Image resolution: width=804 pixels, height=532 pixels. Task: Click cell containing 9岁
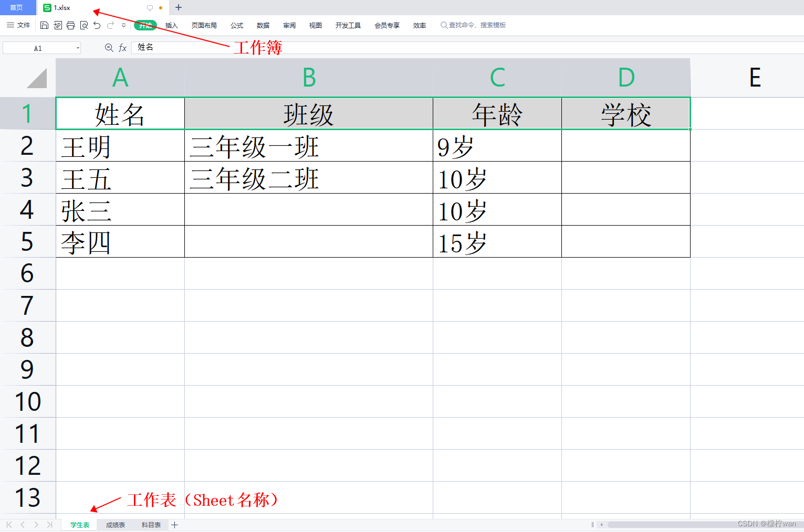tap(497, 145)
